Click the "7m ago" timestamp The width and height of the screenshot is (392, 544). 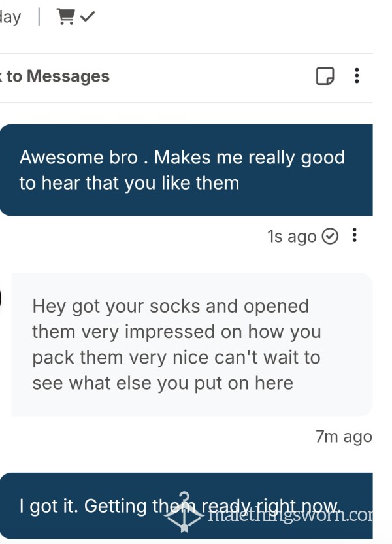tap(344, 437)
